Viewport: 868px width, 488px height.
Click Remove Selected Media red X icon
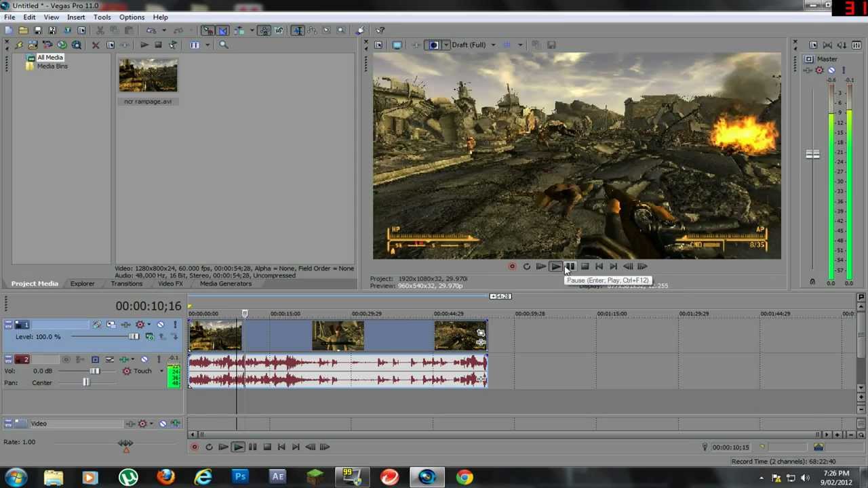point(96,45)
